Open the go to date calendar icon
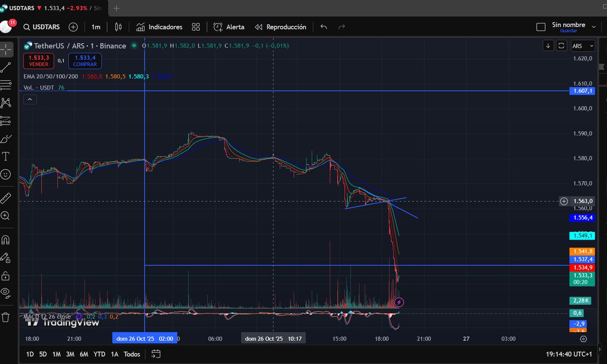This screenshot has height=364, width=607. pos(156,354)
